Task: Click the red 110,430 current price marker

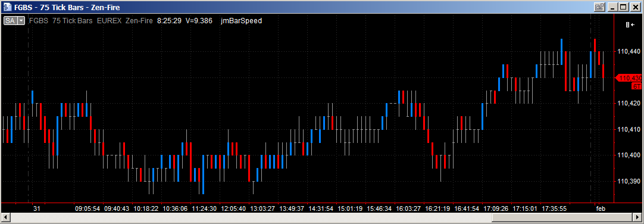Action: point(629,77)
